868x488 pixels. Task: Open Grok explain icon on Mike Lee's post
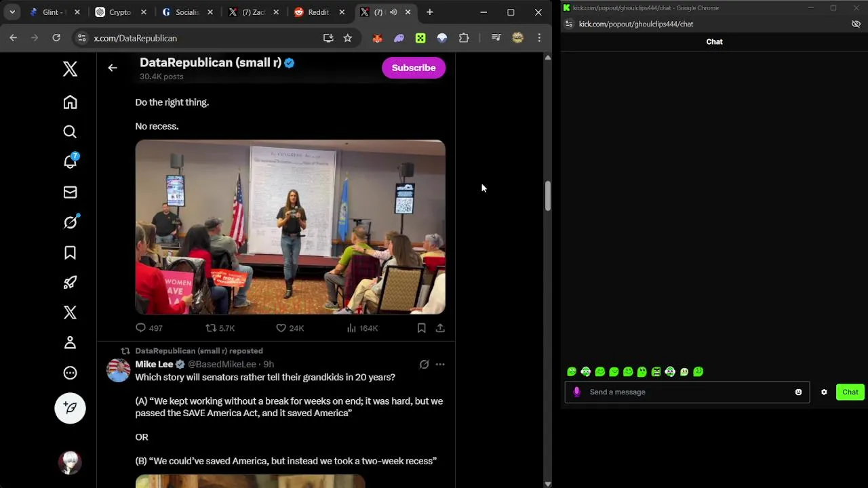[x=424, y=365]
